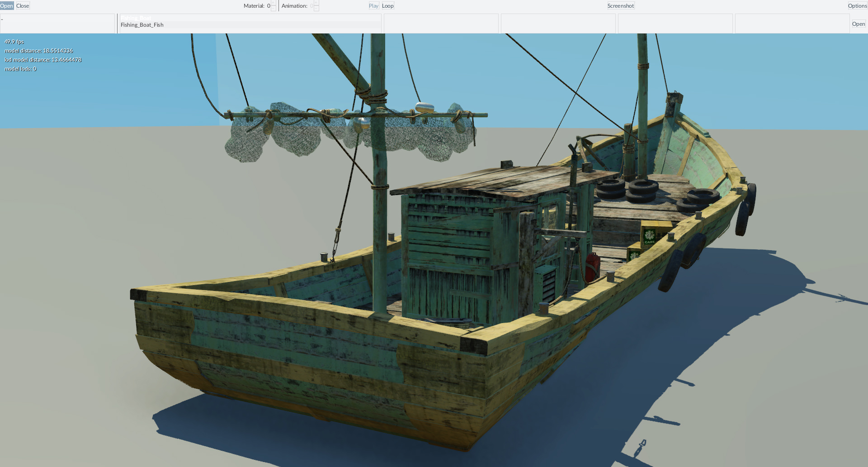
Task: Take a Screenshot of the viewport
Action: (621, 6)
